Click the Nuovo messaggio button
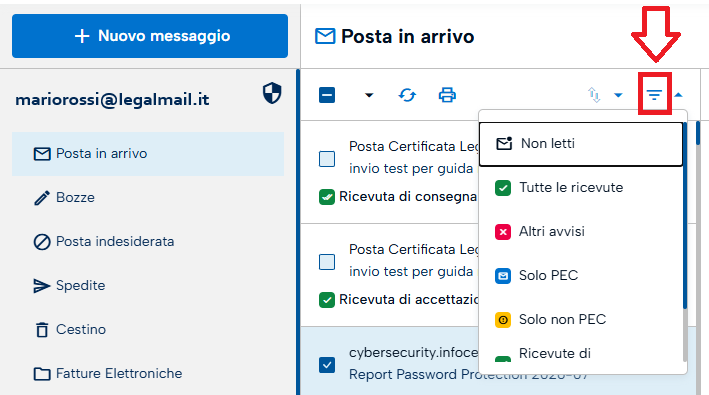Image resolution: width=709 pixels, height=395 pixels. [x=150, y=36]
